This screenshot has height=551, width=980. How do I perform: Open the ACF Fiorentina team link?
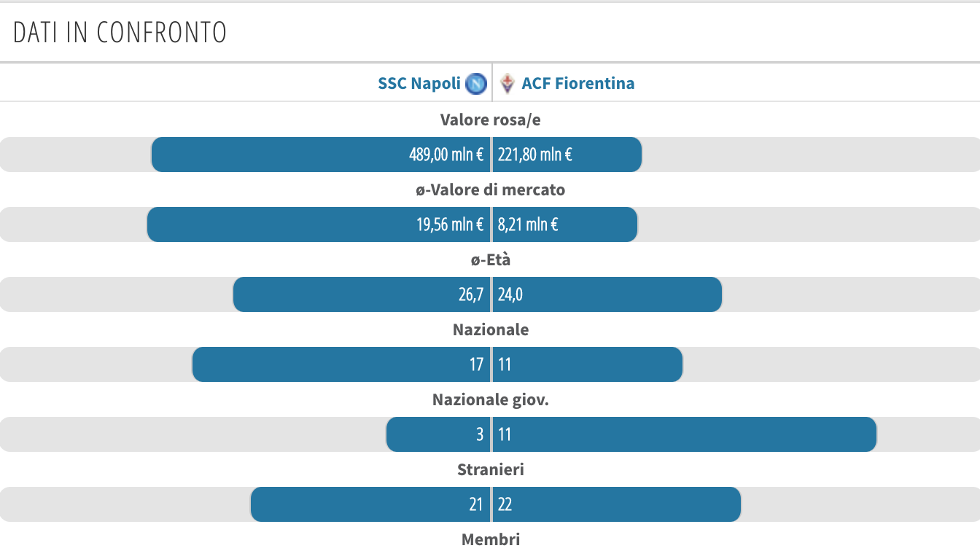point(577,84)
